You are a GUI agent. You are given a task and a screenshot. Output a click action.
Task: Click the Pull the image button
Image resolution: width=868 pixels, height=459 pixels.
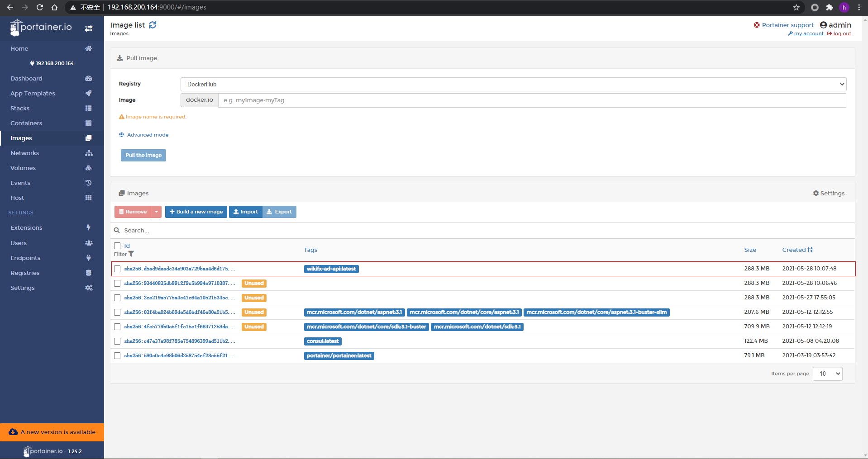(143, 155)
